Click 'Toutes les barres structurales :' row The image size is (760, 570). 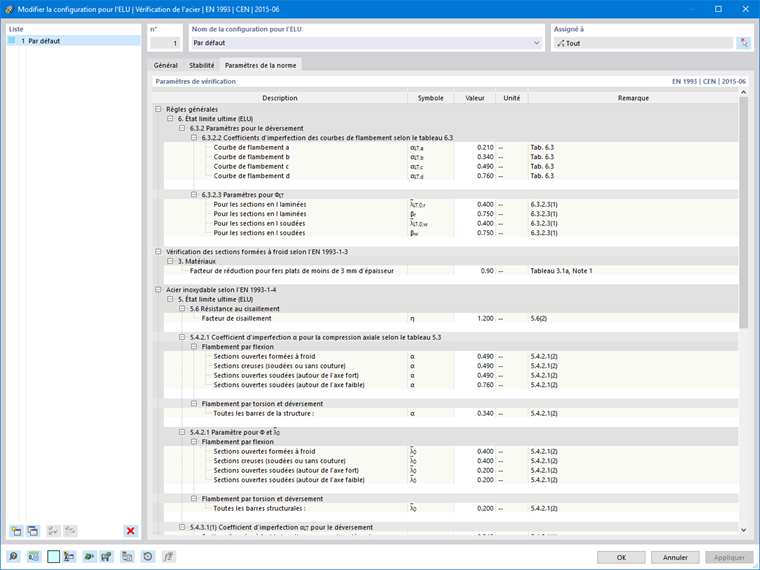pos(451,508)
